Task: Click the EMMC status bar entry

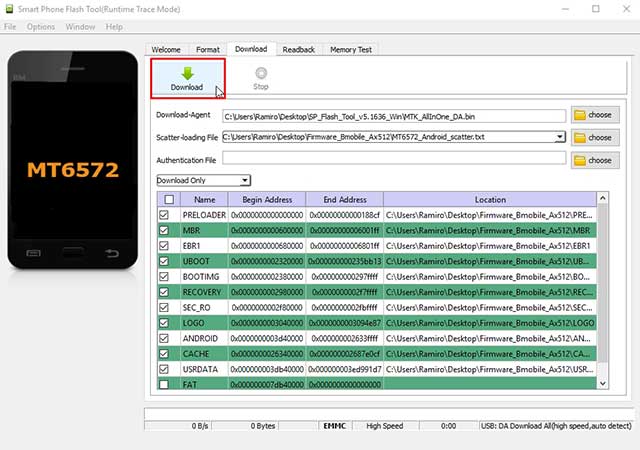Action: tap(335, 426)
